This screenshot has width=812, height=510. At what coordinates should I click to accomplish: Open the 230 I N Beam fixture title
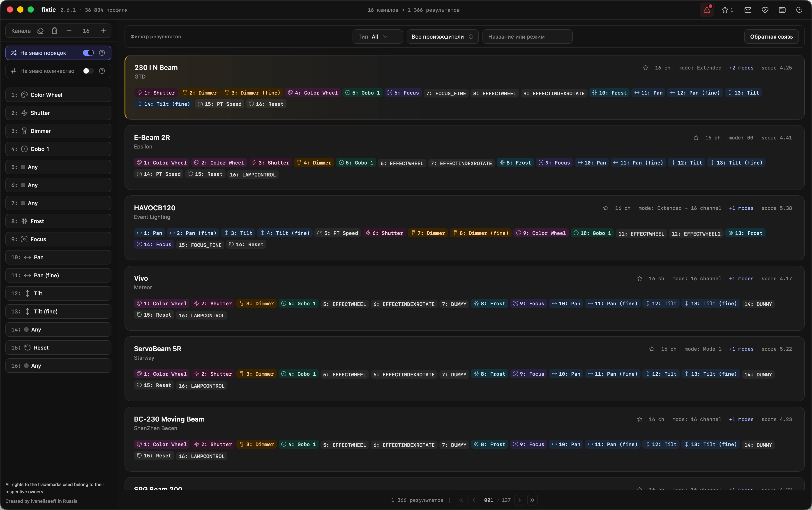pos(156,67)
